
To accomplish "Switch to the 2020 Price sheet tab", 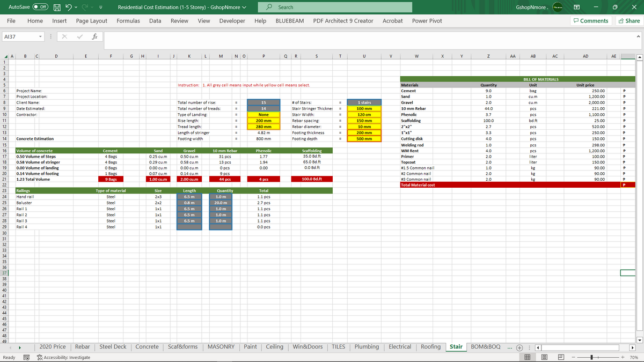I will (x=53, y=347).
